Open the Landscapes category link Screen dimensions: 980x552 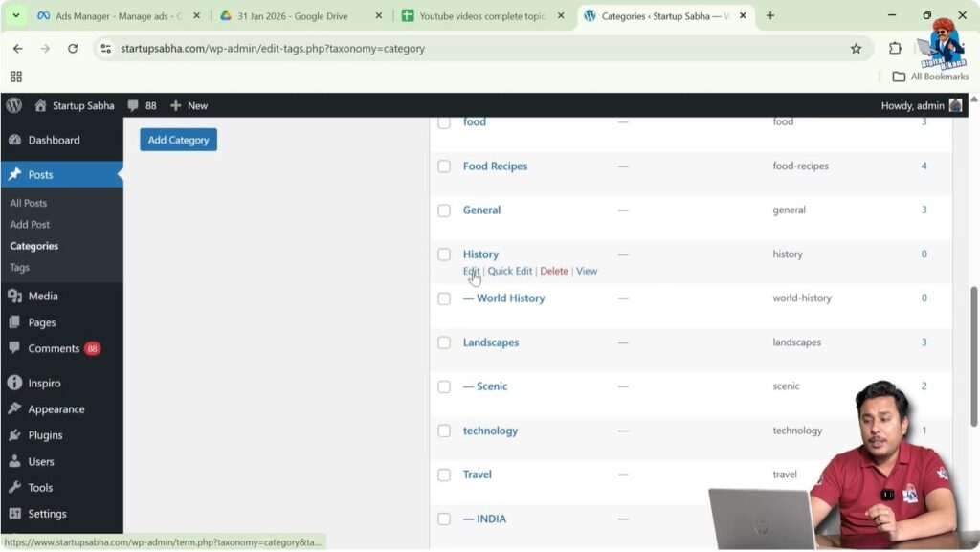tap(491, 342)
